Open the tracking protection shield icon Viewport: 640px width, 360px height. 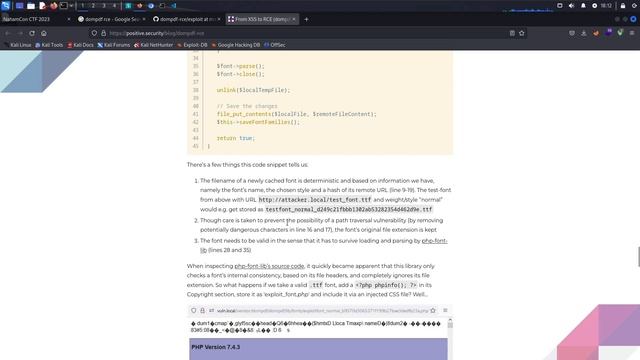[x=94, y=33]
